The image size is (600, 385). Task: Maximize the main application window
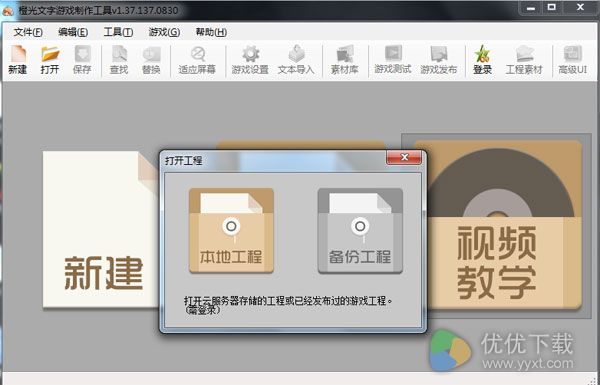pos(551,8)
